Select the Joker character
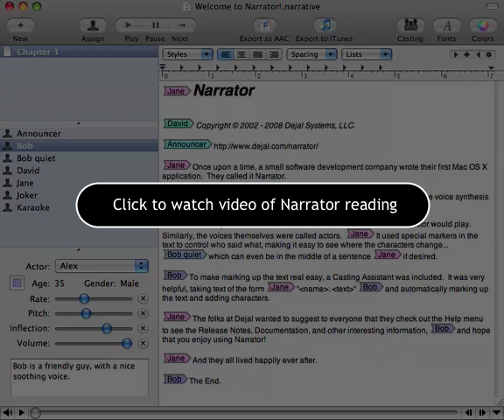Image resolution: width=504 pixels, height=420 pixels. 79,195
